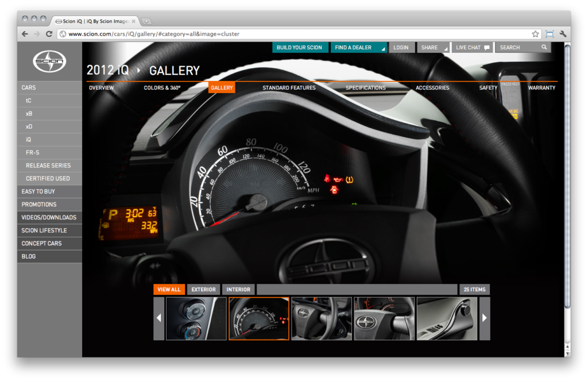Open the Specifications tab
588x381 pixels.
(366, 88)
